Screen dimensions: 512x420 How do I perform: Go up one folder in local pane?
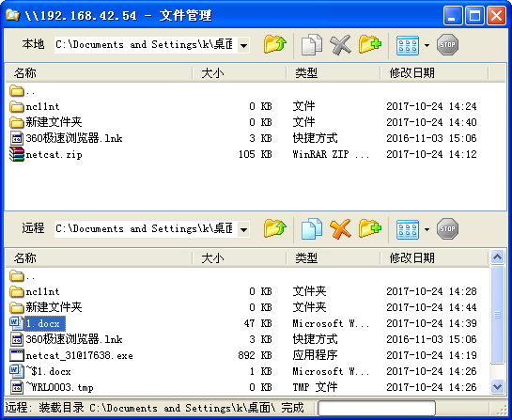click(x=275, y=44)
